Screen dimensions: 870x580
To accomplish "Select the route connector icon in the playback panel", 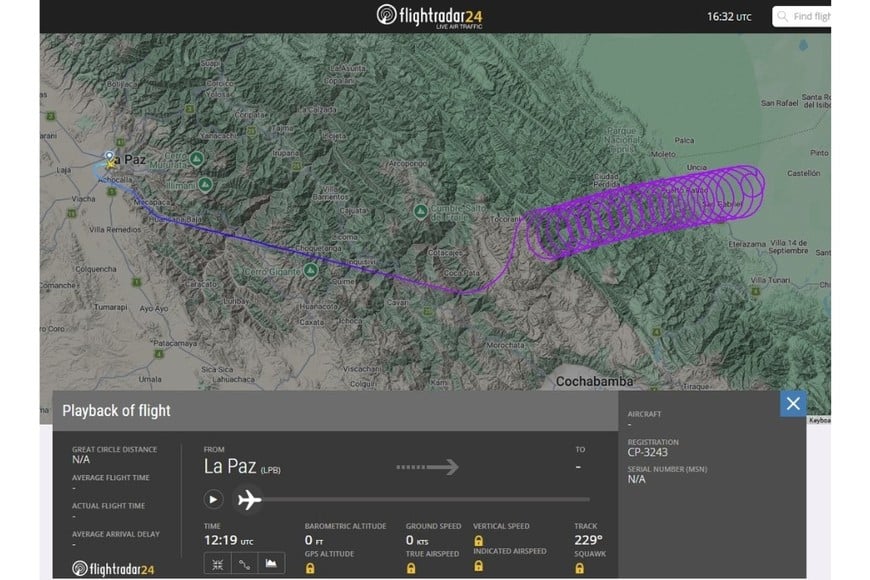I will tap(244, 563).
